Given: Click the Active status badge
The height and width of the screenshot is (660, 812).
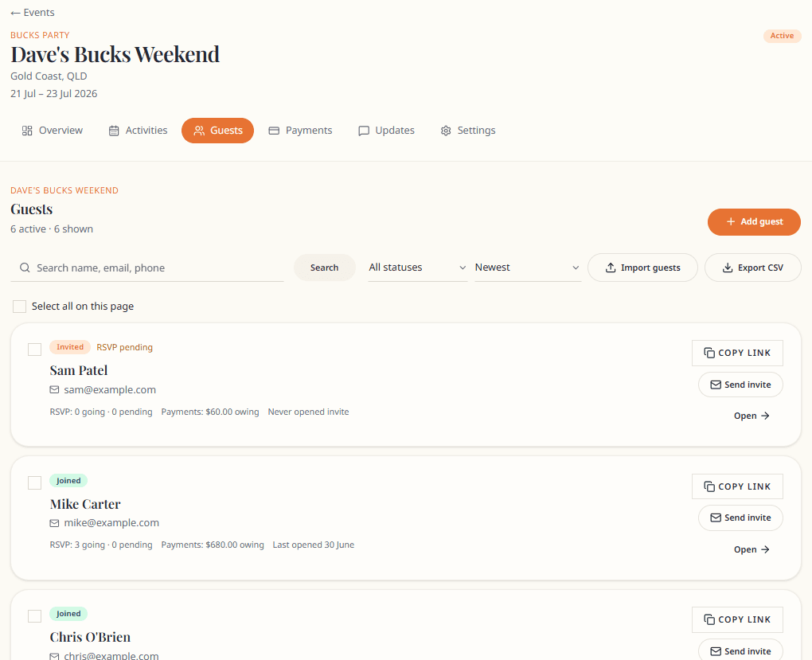Looking at the screenshot, I should tap(782, 36).
